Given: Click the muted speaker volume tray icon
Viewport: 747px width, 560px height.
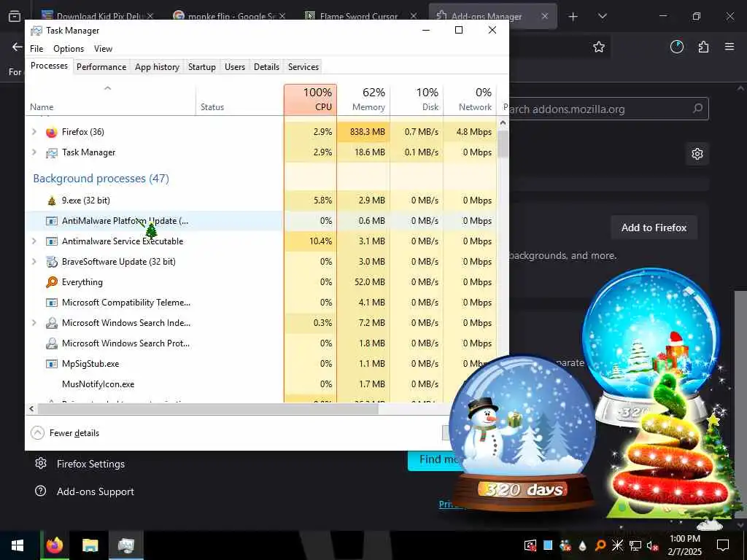Looking at the screenshot, I should pyautogui.click(x=652, y=545).
